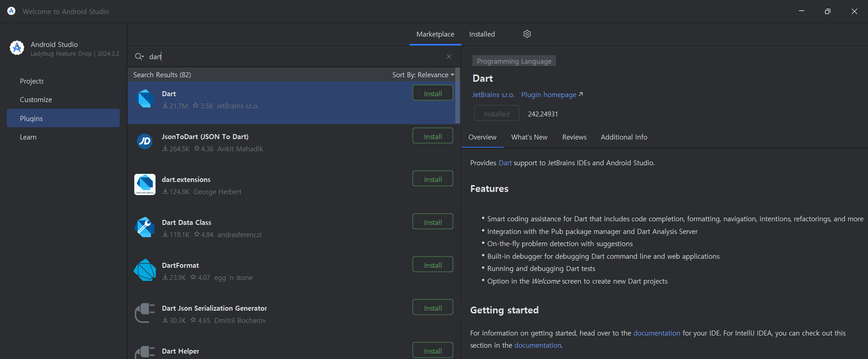The height and width of the screenshot is (359, 868).
Task: Select Plugins in the sidebar
Action: click(x=63, y=118)
